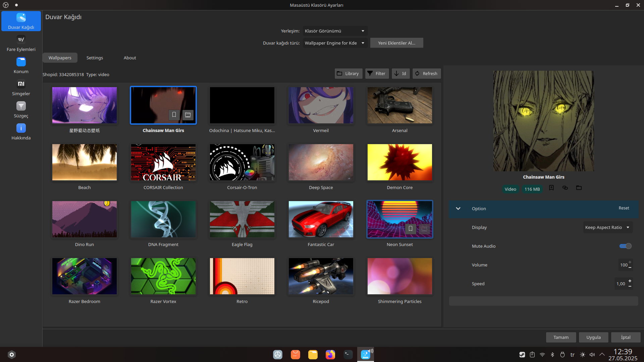
Task: Click the link icon beside the 116 MB tag
Action: 565,188
